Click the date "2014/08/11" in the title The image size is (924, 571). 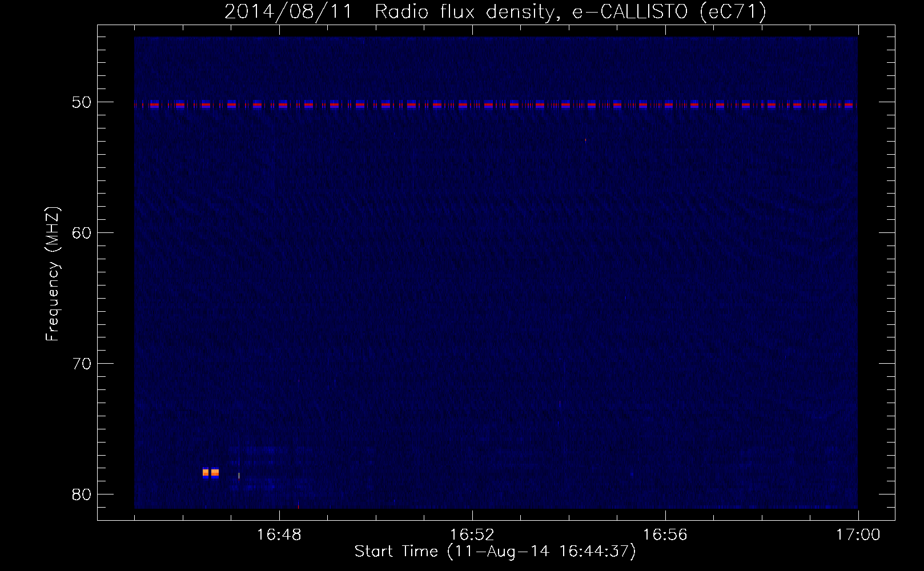(288, 12)
